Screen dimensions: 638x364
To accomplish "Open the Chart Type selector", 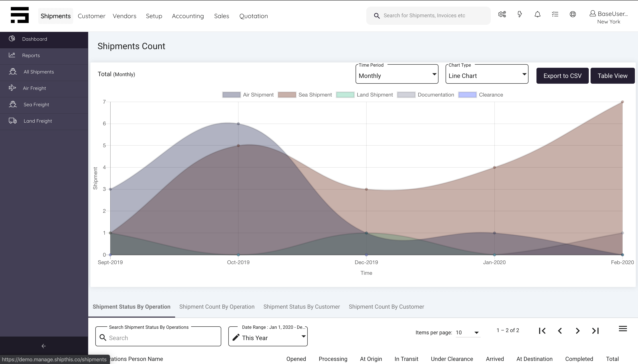I will click(487, 75).
